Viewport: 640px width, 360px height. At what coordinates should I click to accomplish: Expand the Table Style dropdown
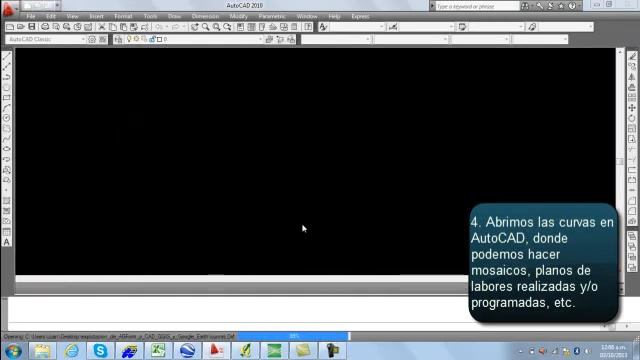[x=520, y=27]
